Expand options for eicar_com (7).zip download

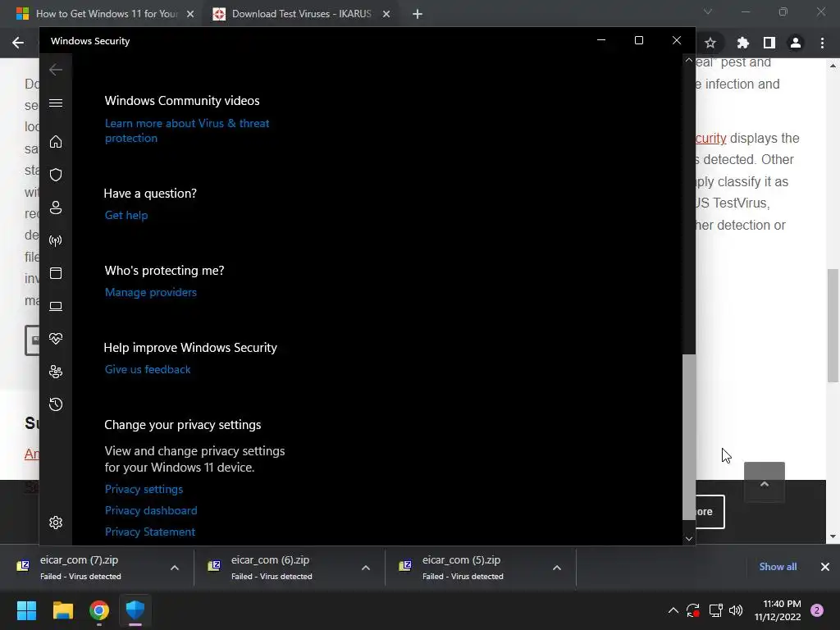175,568
